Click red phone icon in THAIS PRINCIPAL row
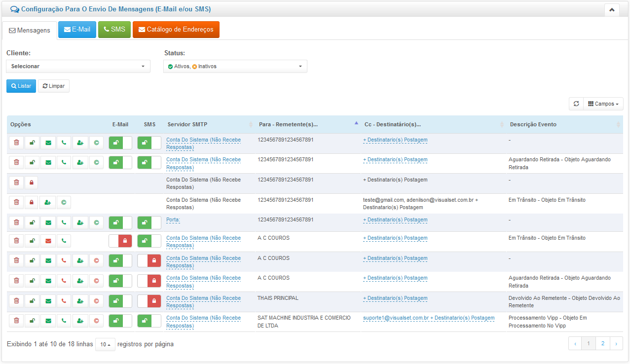 [64, 300]
